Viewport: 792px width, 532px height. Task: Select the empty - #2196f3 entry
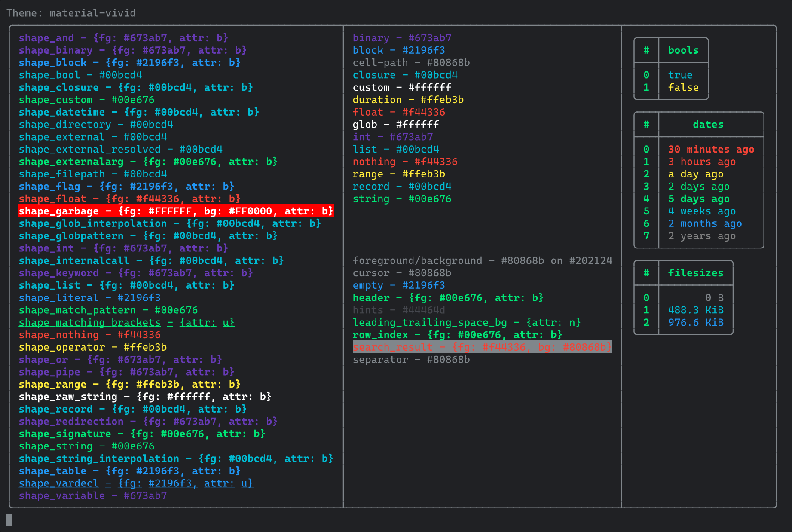[x=399, y=285]
